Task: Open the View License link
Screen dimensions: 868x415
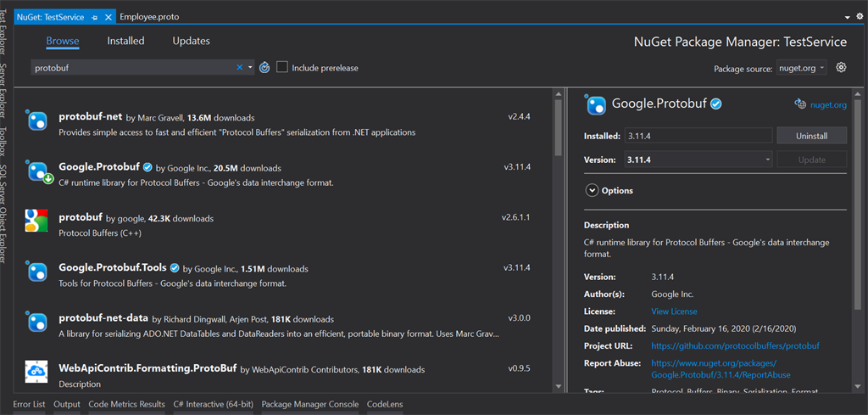Action: (674, 311)
